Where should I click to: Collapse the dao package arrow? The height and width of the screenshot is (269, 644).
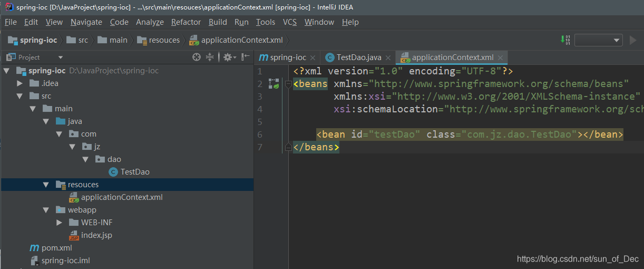click(85, 159)
